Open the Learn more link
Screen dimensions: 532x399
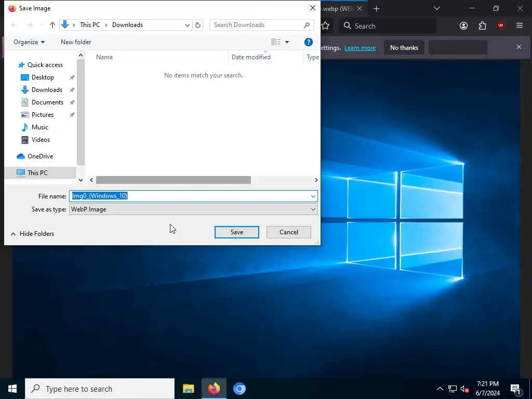360,48
